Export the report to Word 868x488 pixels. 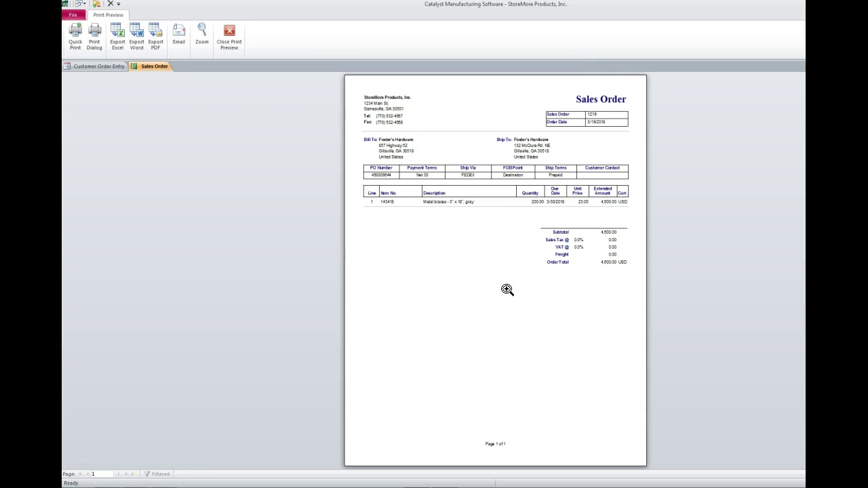tap(136, 37)
